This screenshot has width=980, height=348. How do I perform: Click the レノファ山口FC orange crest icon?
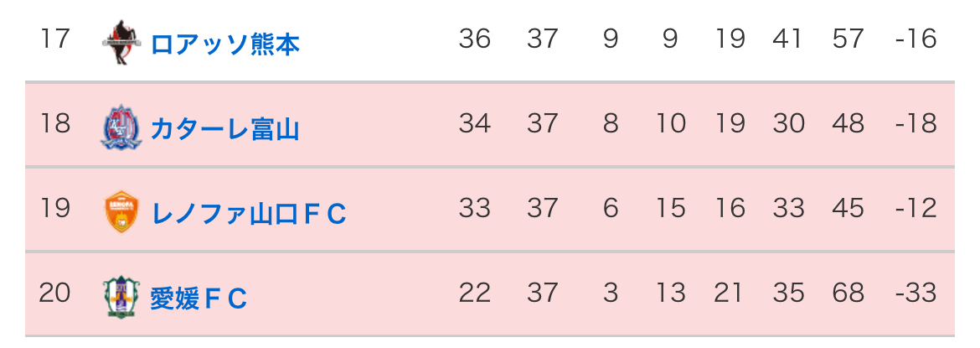pyautogui.click(x=121, y=212)
